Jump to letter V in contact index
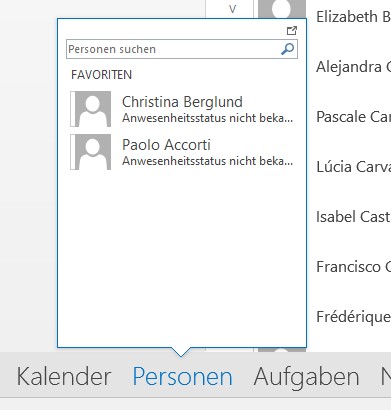 pyautogui.click(x=233, y=9)
